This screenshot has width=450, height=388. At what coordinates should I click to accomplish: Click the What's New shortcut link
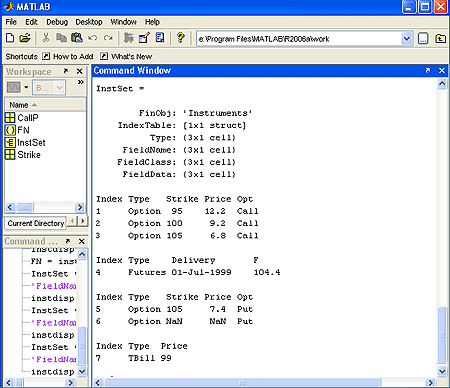pos(131,57)
